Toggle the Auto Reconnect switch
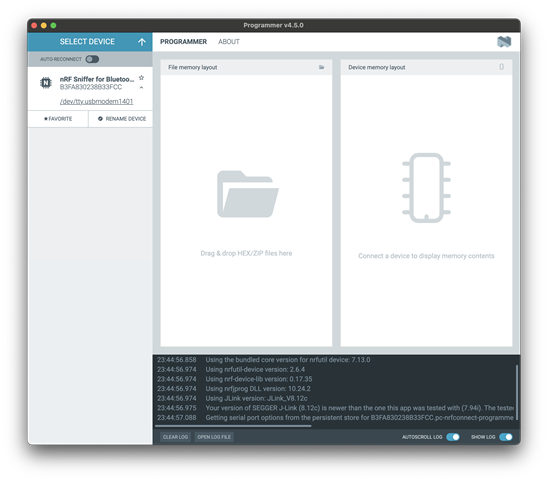Image resolution: width=547 pixels, height=480 pixels. [92, 59]
